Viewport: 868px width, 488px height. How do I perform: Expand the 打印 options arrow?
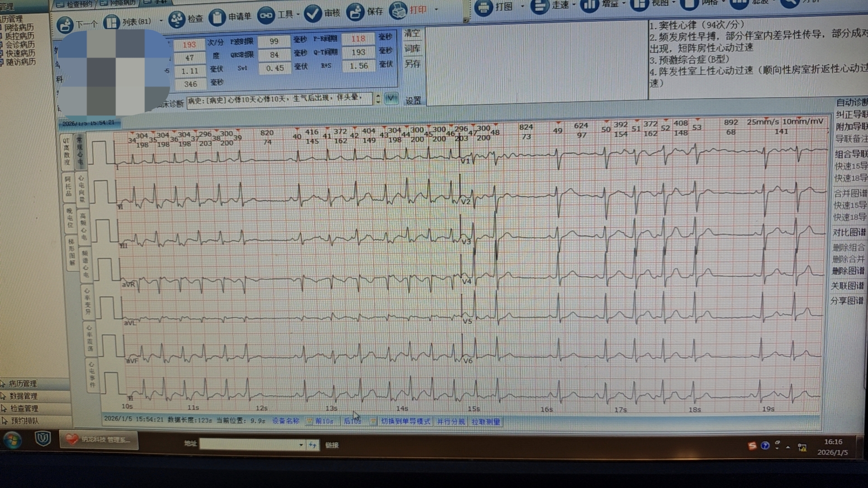pyautogui.click(x=436, y=9)
